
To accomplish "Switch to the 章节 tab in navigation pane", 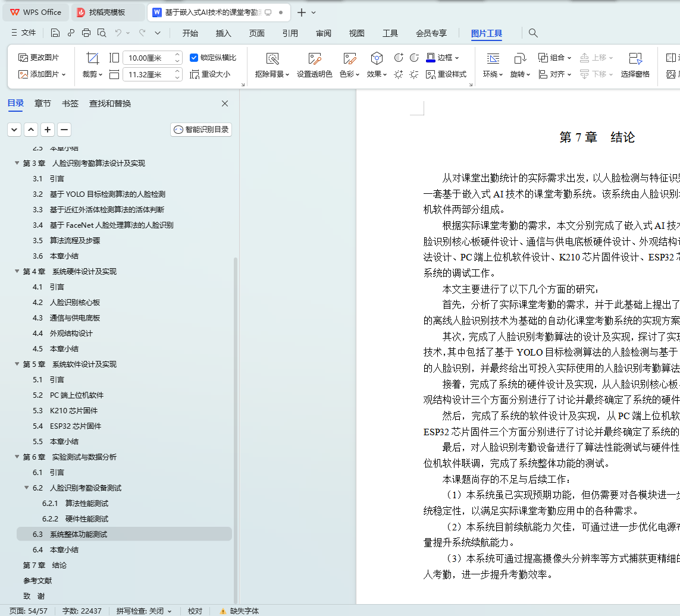I will (x=42, y=103).
